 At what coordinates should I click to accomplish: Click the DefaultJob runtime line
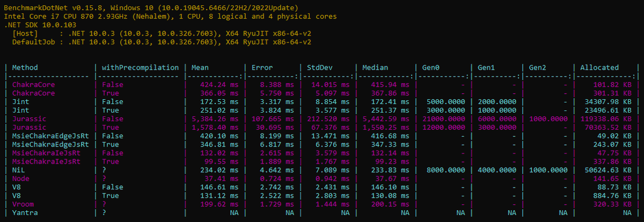(162, 42)
